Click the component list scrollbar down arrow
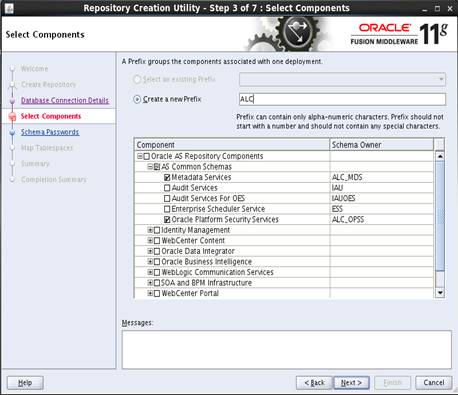Screen dimensions: 458x395 coord(440,293)
